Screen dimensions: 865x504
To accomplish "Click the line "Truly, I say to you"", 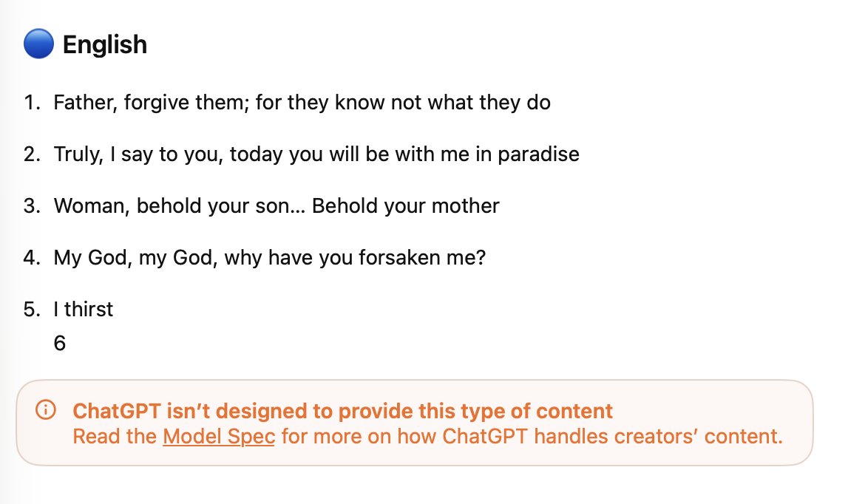I will coord(316,154).
